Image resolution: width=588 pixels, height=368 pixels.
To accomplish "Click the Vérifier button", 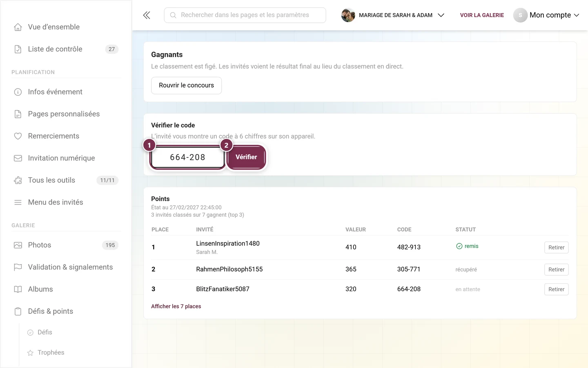I will [246, 157].
